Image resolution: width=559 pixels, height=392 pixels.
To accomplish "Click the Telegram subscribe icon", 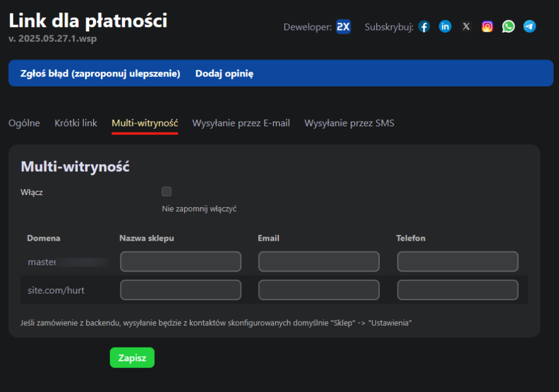I will point(530,27).
